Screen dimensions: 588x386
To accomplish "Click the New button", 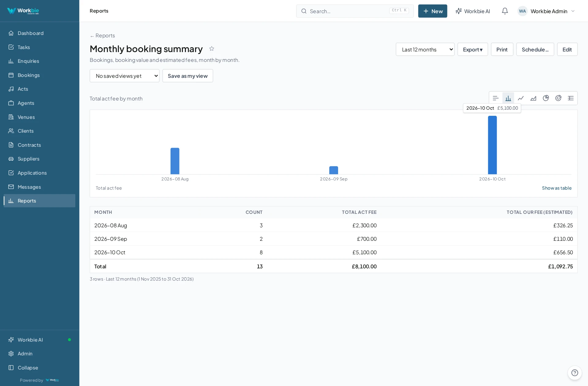I will [432, 11].
